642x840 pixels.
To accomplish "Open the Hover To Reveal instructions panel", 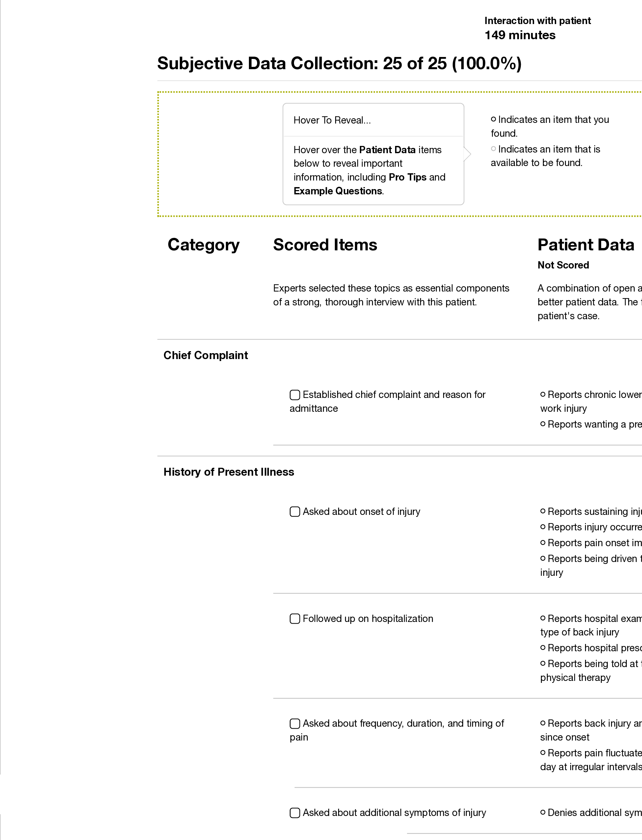I will 332,120.
